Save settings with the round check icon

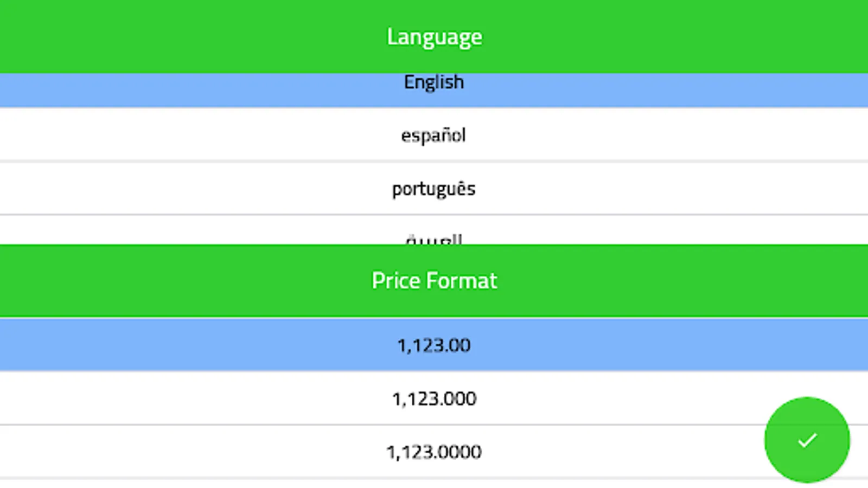click(807, 440)
